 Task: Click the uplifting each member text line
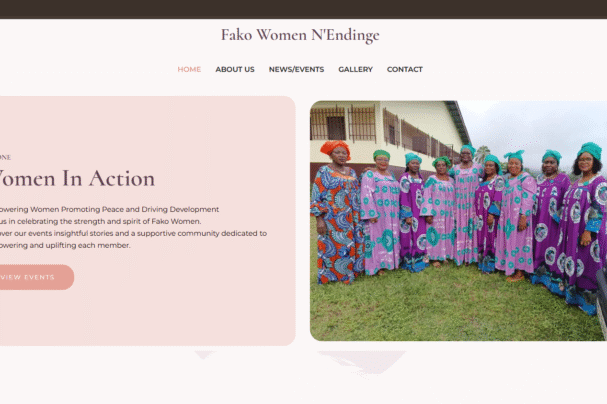pyautogui.click(x=66, y=245)
